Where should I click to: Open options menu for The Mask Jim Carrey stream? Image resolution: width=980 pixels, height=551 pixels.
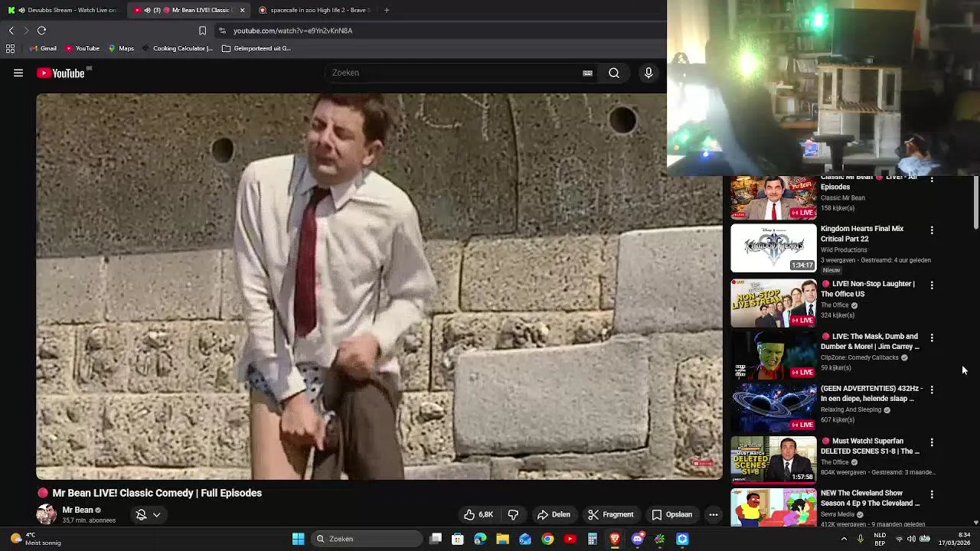tap(932, 337)
